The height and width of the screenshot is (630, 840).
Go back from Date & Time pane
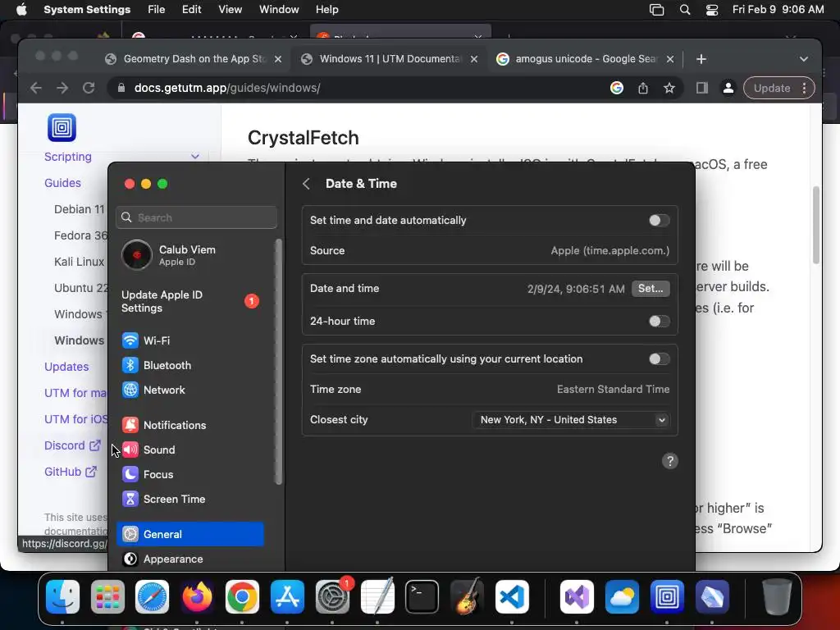[x=307, y=184]
